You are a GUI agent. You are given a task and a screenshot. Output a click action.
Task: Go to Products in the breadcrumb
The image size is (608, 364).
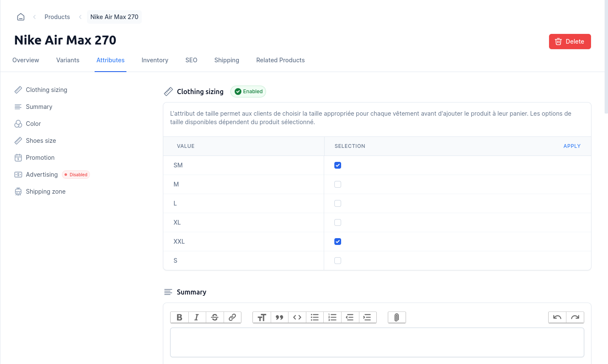pos(57,17)
